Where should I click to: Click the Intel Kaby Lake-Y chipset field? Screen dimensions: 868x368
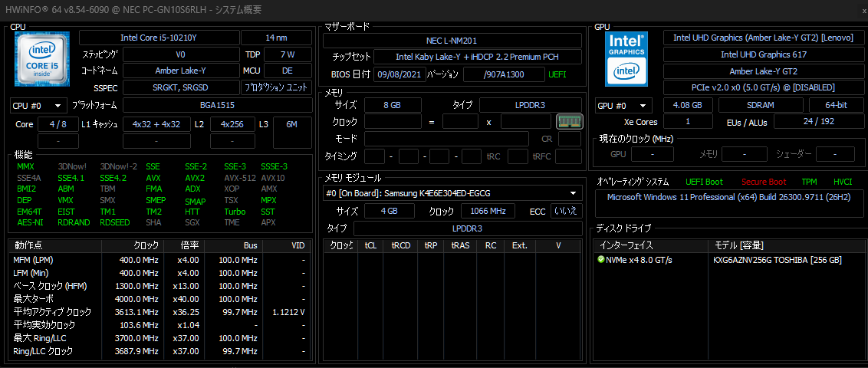[478, 57]
